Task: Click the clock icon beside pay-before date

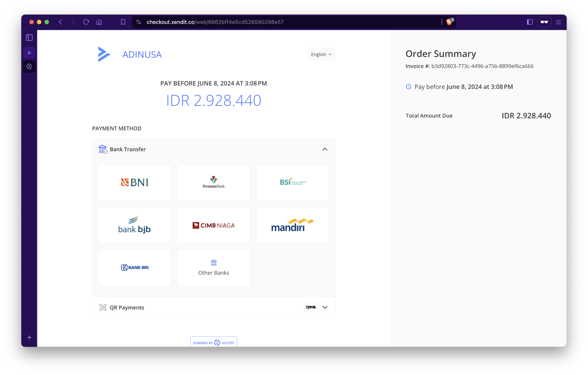Action: pos(408,87)
